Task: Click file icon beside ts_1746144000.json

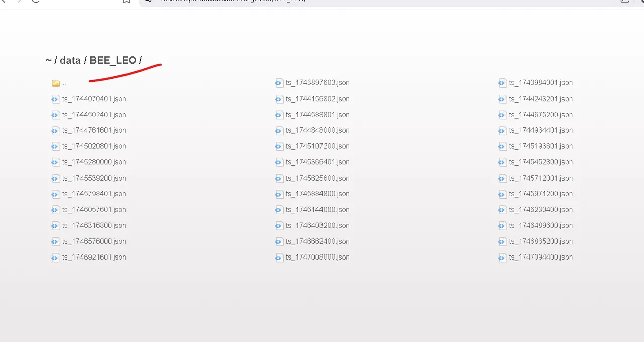Action: coord(279,210)
